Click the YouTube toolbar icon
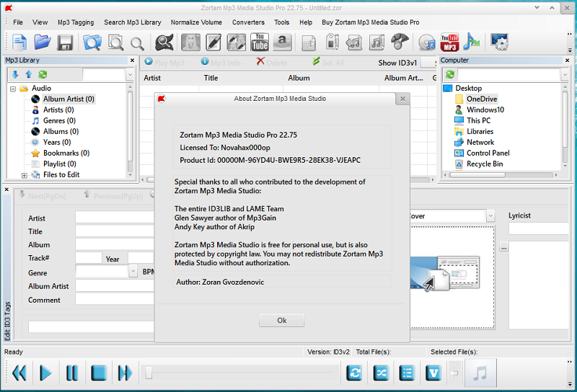The image size is (577, 392). coord(260,42)
